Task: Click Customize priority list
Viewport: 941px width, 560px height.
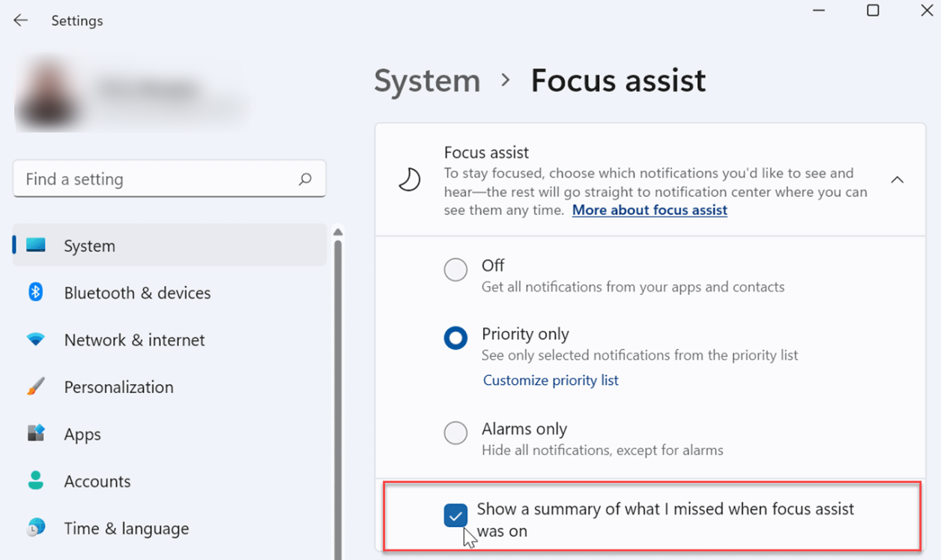Action: coord(551,380)
